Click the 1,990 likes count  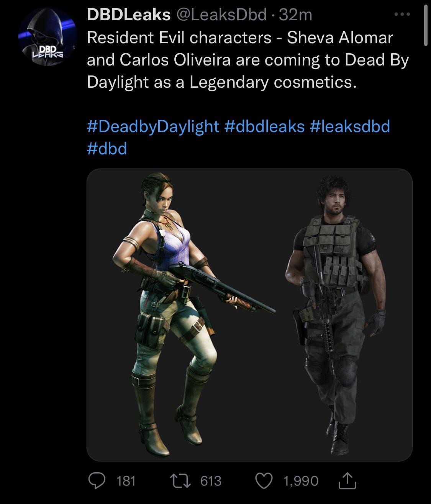click(x=301, y=481)
